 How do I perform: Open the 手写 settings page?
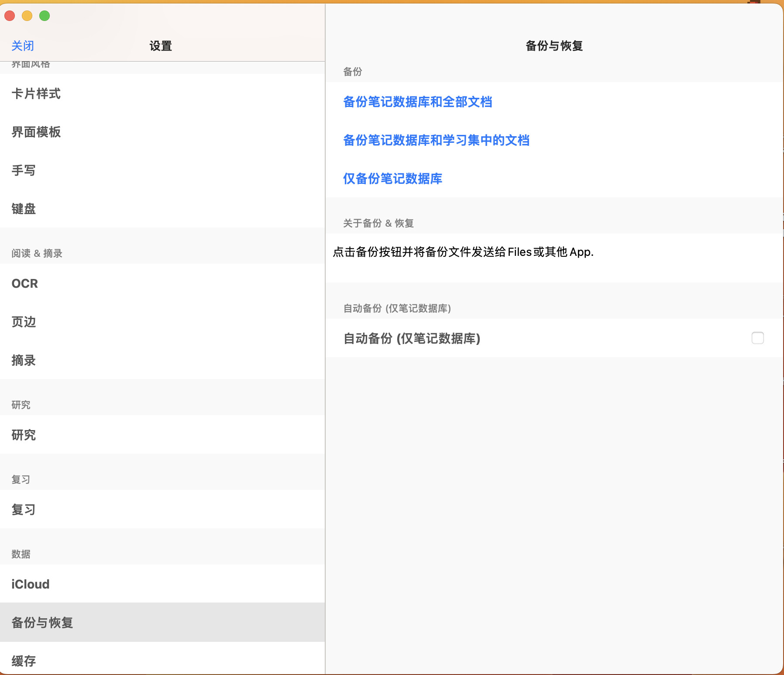162,170
